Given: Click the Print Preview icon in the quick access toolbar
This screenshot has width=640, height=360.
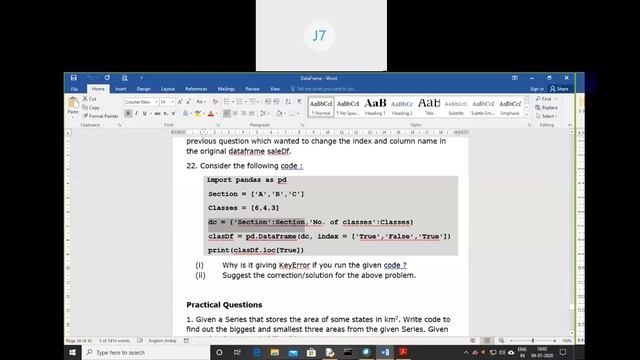Looking at the screenshot, I should tap(124, 78).
